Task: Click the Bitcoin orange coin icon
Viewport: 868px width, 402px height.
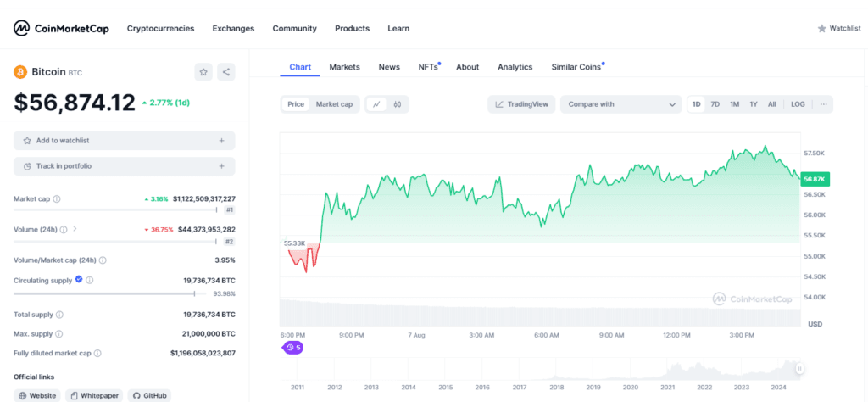Action: pyautogui.click(x=20, y=72)
